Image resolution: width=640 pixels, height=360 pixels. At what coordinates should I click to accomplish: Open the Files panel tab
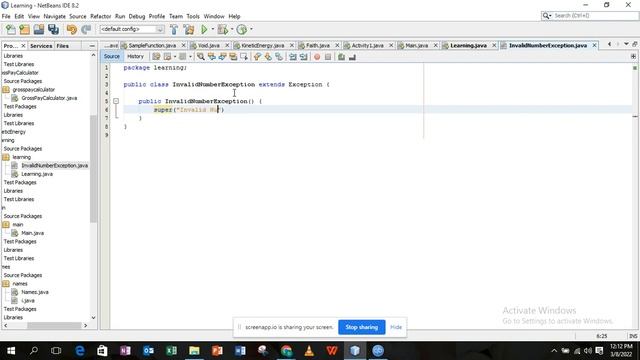coord(62,46)
